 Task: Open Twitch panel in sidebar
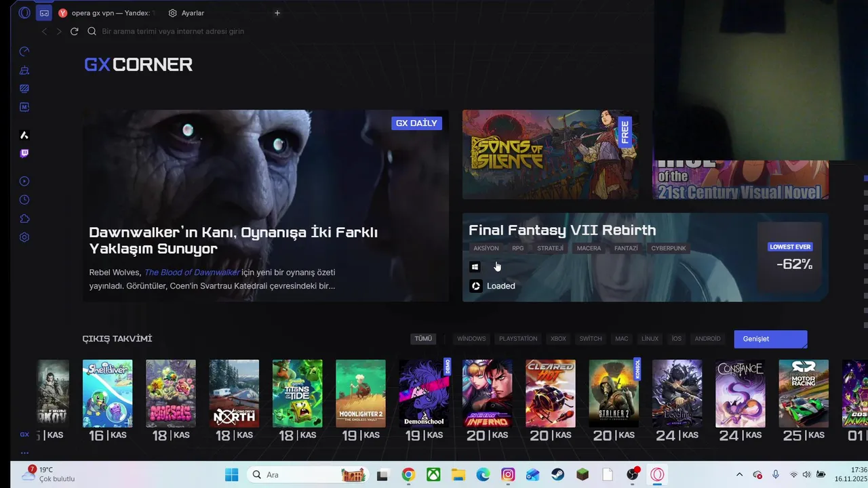tap(24, 153)
